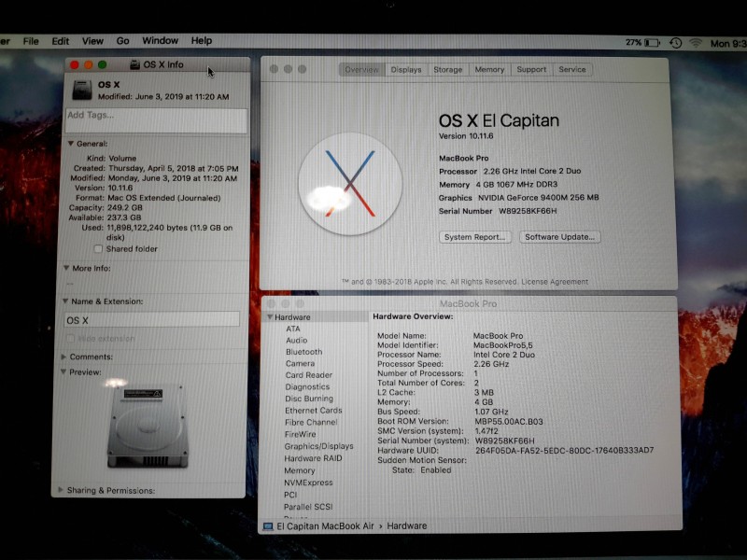This screenshot has height=560, width=747.
Task: Click the battery icon in menu bar
Action: point(652,43)
